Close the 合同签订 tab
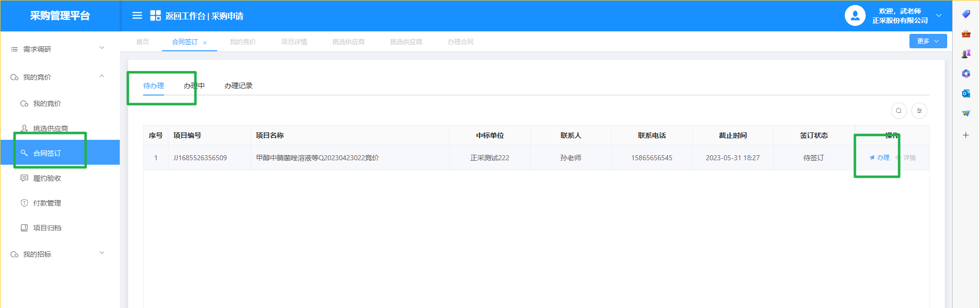 (205, 43)
